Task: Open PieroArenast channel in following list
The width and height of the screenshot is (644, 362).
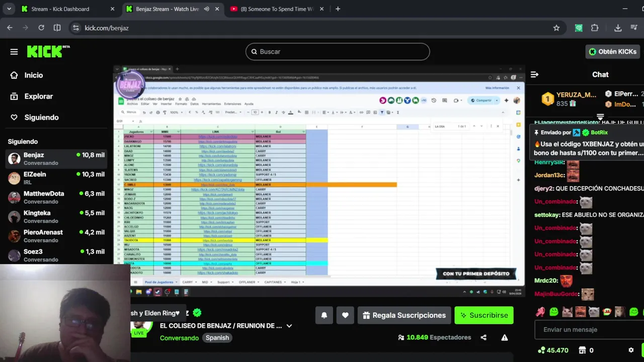Action: (57, 236)
